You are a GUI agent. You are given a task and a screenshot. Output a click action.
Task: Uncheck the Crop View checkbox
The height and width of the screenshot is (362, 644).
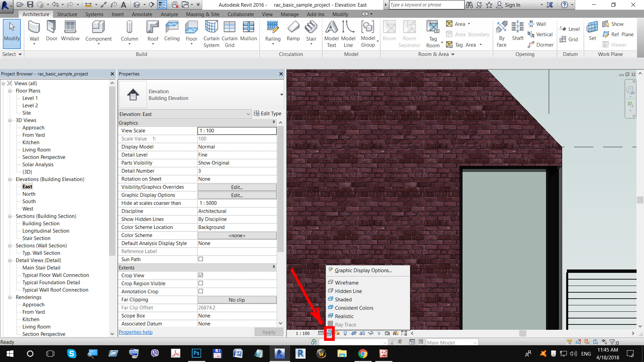click(x=201, y=275)
